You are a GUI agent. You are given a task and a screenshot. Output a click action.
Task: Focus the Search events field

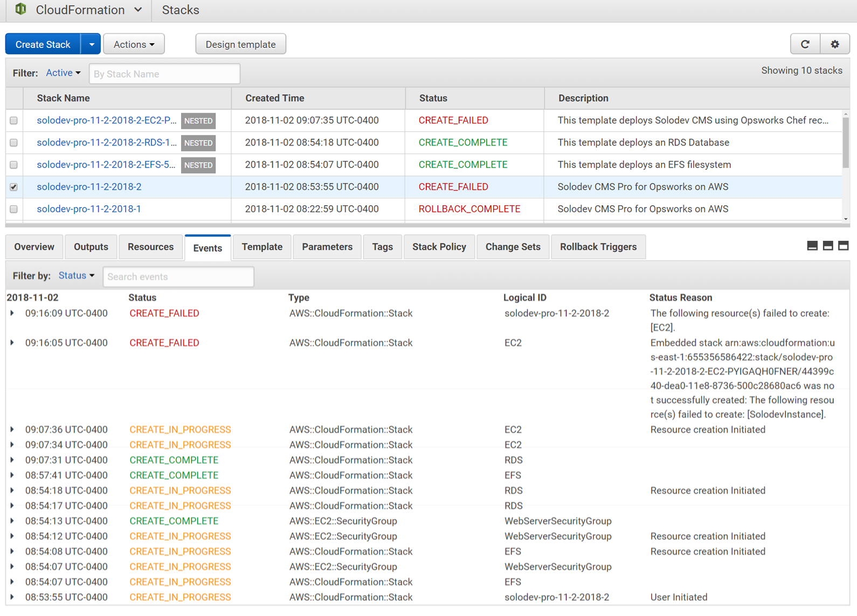[178, 276]
